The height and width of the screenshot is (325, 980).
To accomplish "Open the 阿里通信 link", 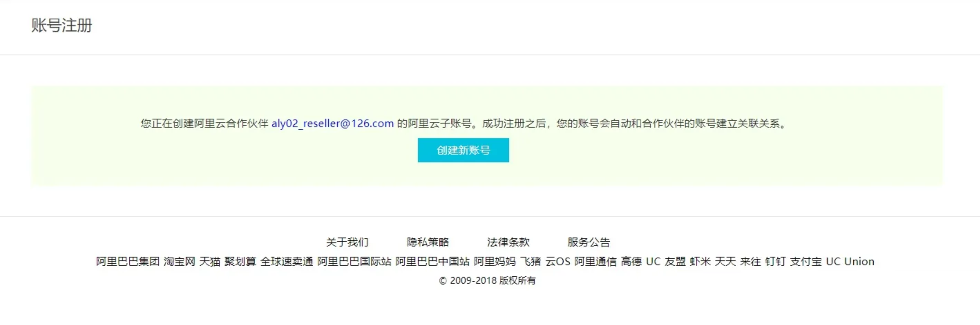I will tap(595, 261).
